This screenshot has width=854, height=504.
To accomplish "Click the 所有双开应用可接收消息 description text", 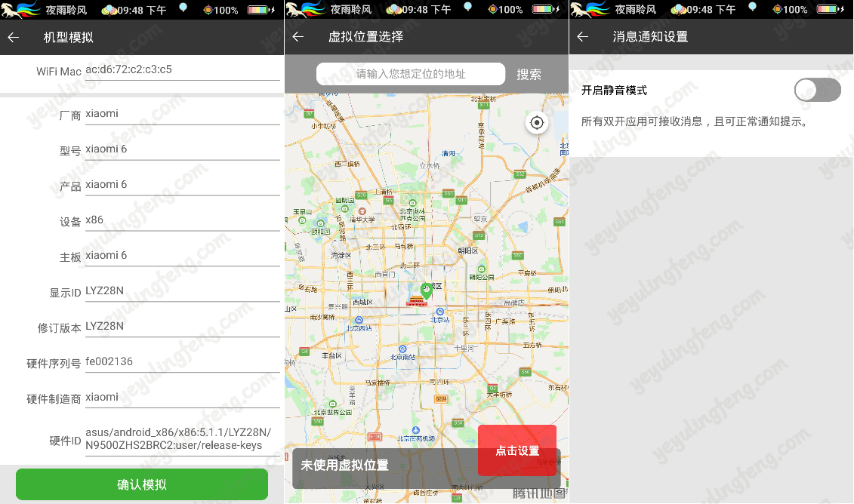I will 695,121.
